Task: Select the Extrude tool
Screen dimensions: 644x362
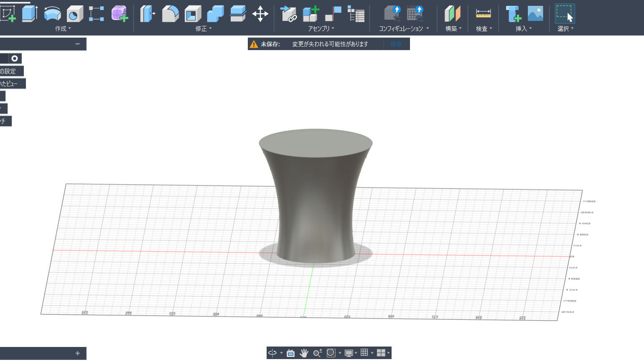Action: (30, 13)
